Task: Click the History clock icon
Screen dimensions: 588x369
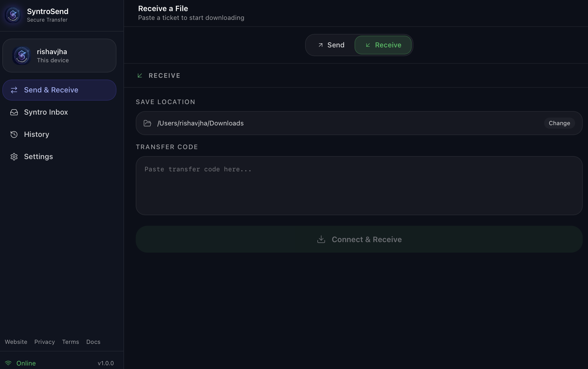Action: (x=14, y=135)
